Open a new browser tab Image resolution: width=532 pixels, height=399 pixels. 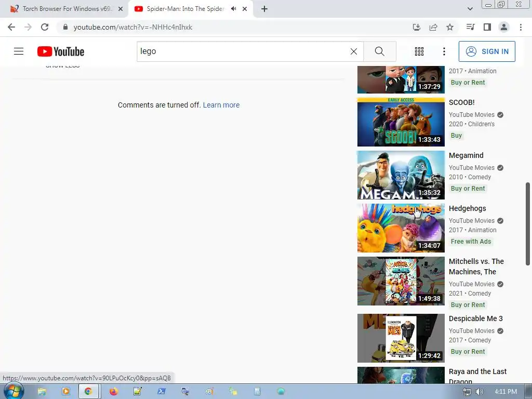(x=264, y=9)
